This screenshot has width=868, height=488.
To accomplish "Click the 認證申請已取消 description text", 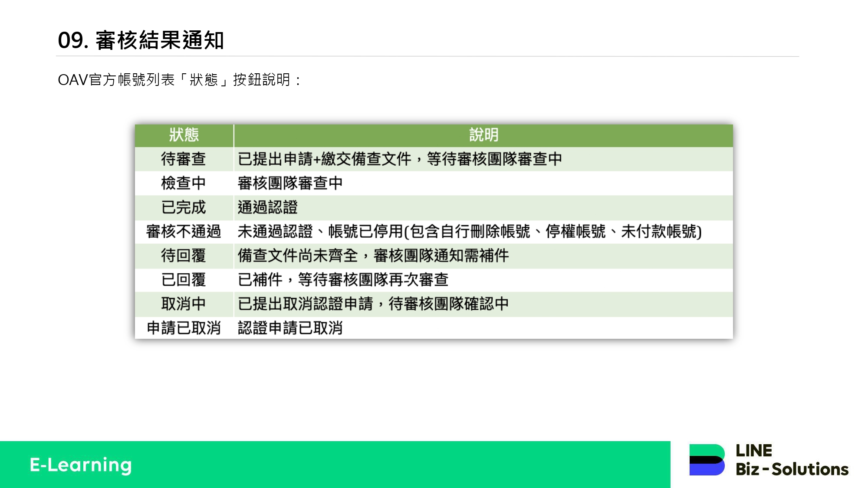I will pyautogui.click(x=290, y=328).
